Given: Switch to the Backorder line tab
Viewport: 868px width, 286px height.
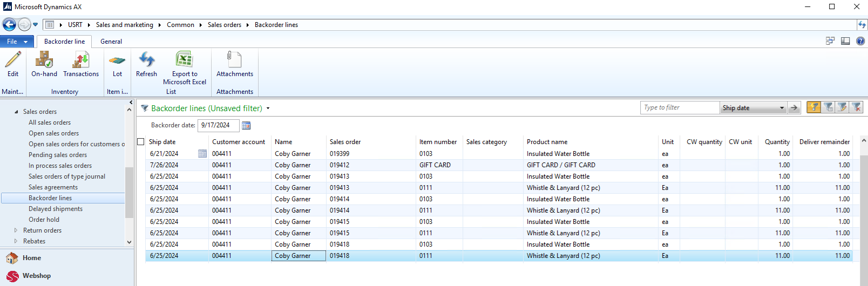Looking at the screenshot, I should click(x=64, y=42).
